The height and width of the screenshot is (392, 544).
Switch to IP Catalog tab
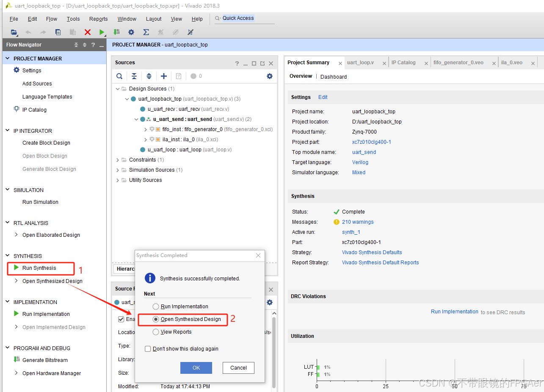click(x=403, y=63)
